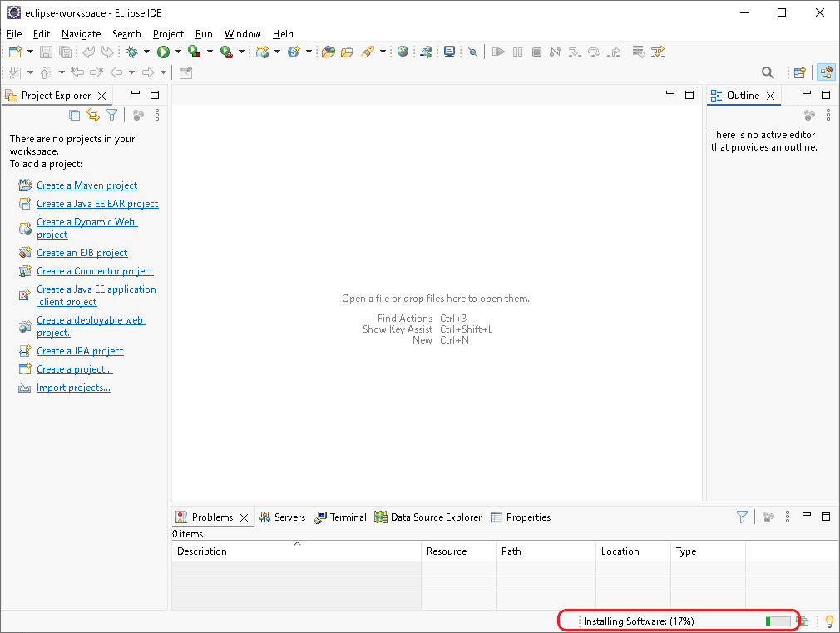Expand the External Tools dropdown arrow
Viewport: 840px width, 633px height.
(x=242, y=52)
